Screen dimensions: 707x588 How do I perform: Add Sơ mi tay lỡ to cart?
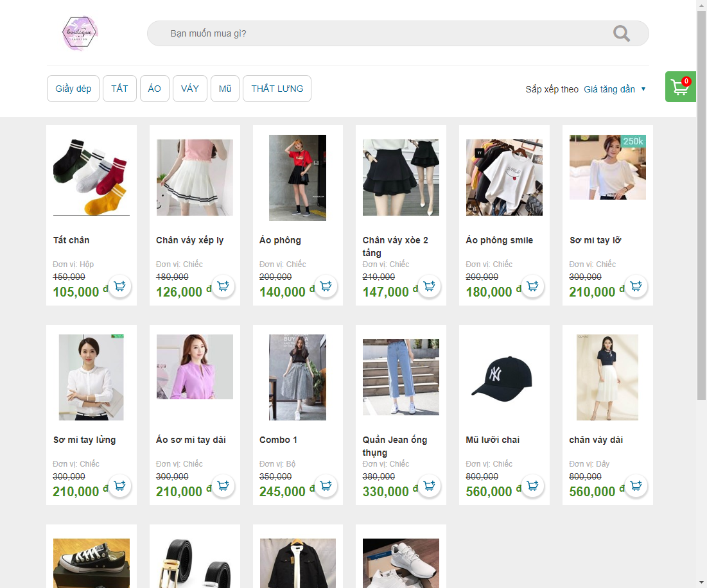tap(636, 286)
